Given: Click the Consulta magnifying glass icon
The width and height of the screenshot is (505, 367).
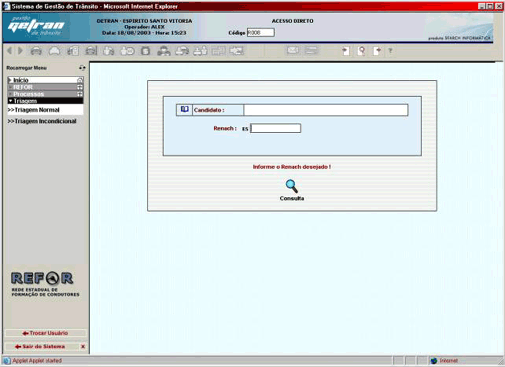Looking at the screenshot, I should click(x=292, y=186).
